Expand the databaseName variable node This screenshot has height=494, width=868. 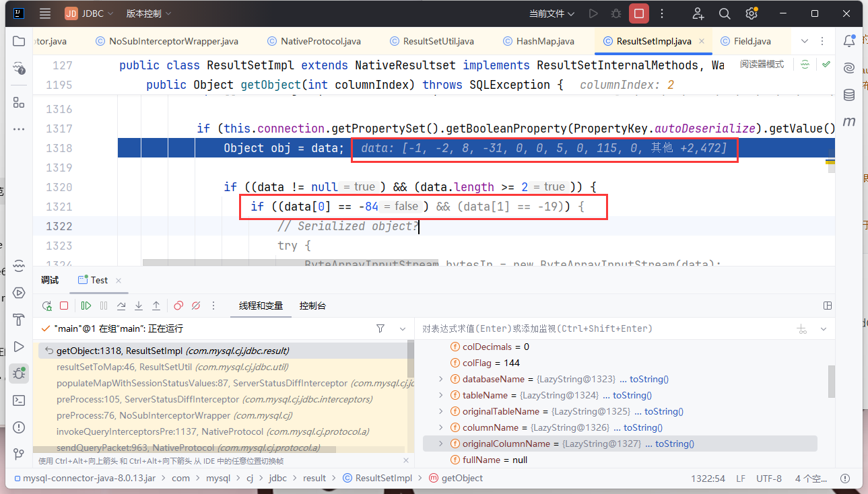point(441,379)
